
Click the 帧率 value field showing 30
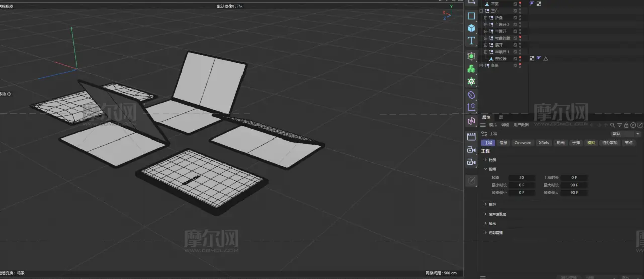click(x=522, y=178)
